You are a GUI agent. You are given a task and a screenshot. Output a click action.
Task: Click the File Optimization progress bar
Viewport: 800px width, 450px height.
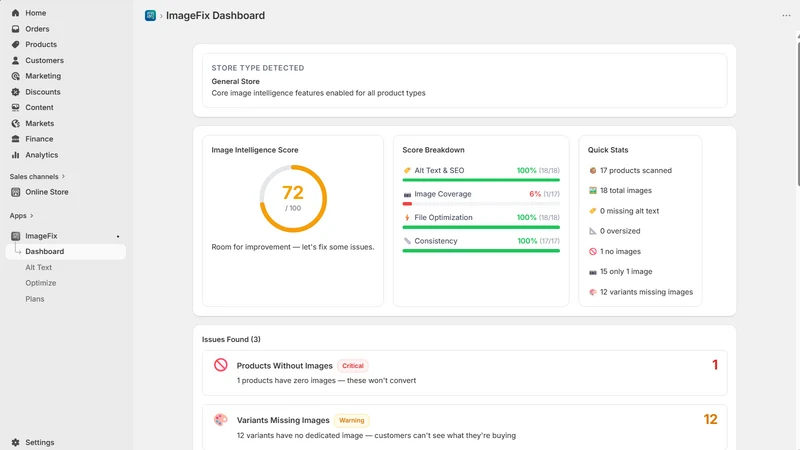coord(481,227)
